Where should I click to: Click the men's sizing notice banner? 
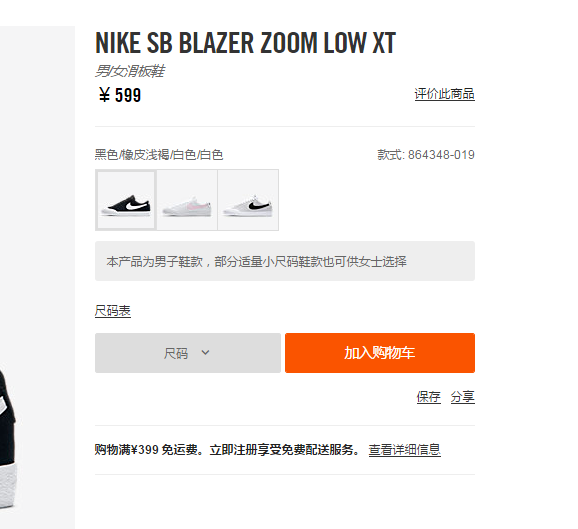285,261
